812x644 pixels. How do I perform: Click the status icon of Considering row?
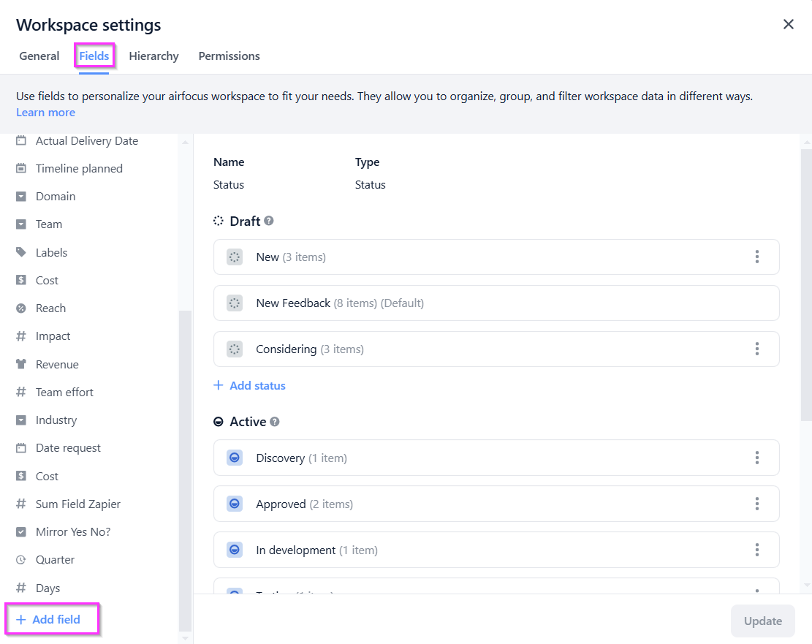click(235, 349)
